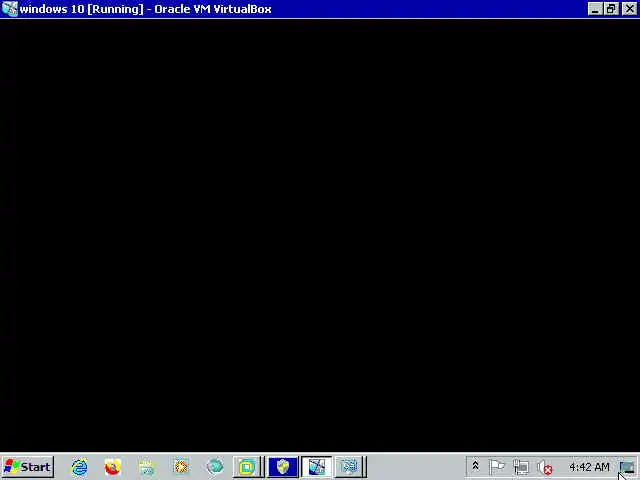Switch to the active VirtualBox taskbar button
Image resolution: width=640 pixels, height=480 pixels.
point(316,467)
